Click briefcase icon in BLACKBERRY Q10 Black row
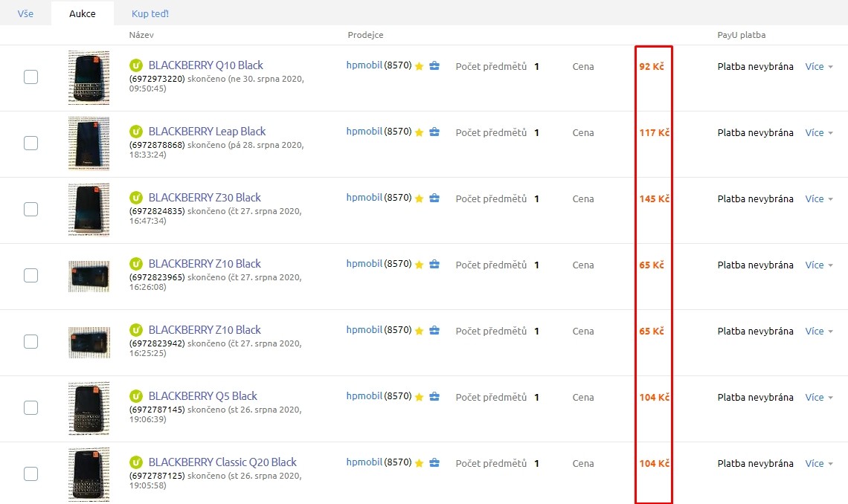The image size is (848, 504). 434,66
